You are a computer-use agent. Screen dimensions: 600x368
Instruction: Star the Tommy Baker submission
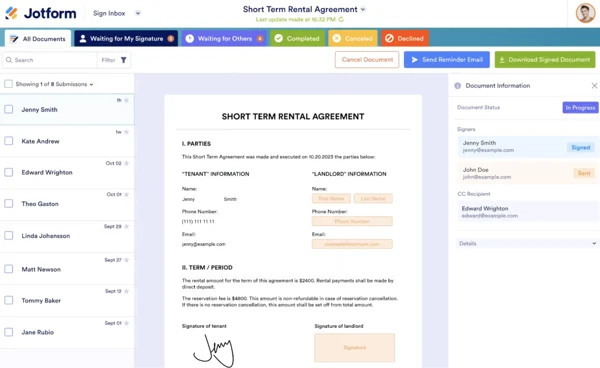[126, 291]
